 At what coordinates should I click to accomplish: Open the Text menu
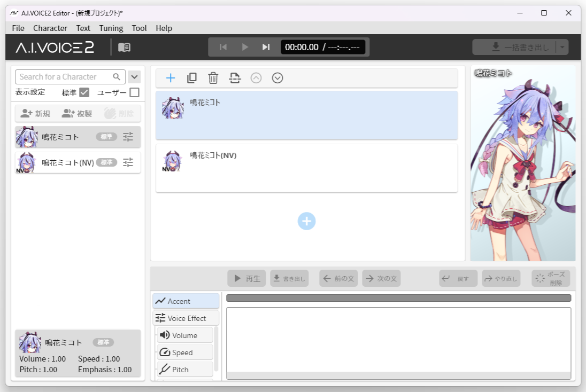pos(83,28)
